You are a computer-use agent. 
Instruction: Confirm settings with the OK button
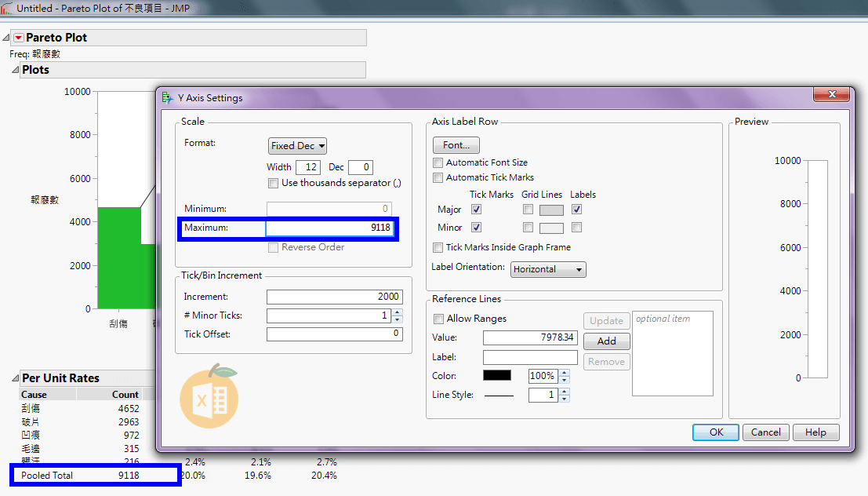(715, 432)
